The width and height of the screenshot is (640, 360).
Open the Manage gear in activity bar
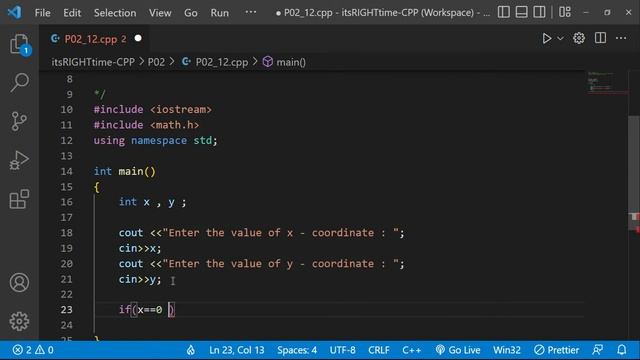19,321
